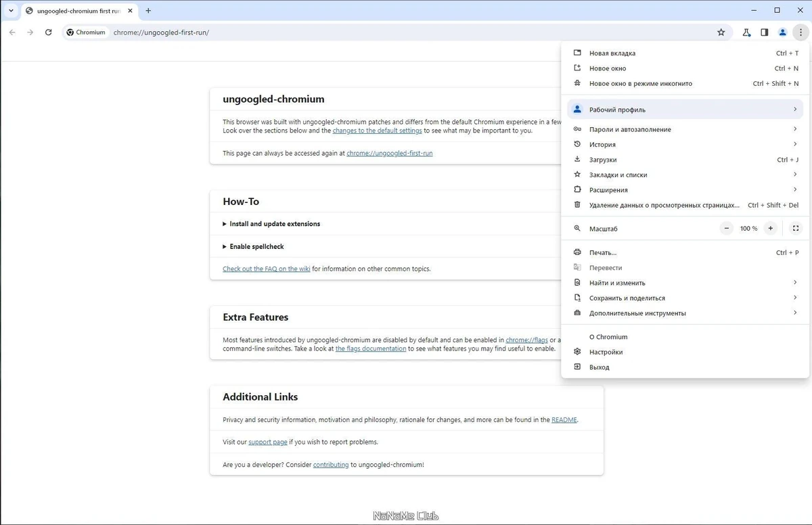Open the tab search dropdown arrow

pyautogui.click(x=11, y=11)
